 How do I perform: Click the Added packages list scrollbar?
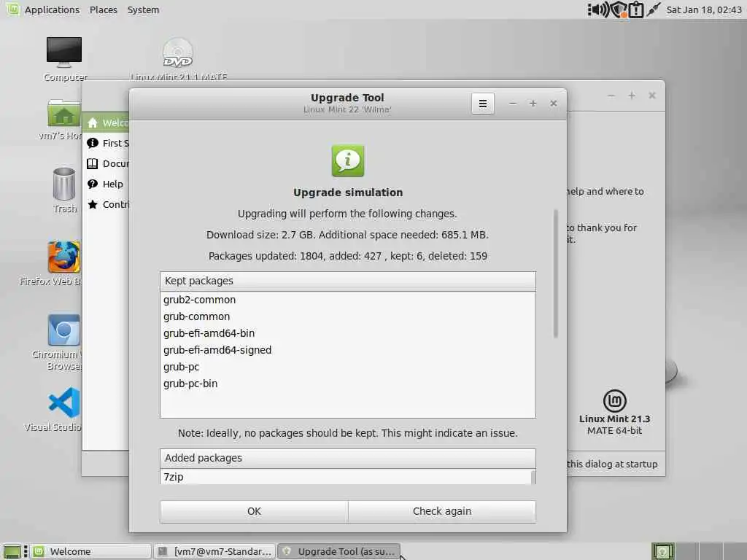(x=533, y=477)
